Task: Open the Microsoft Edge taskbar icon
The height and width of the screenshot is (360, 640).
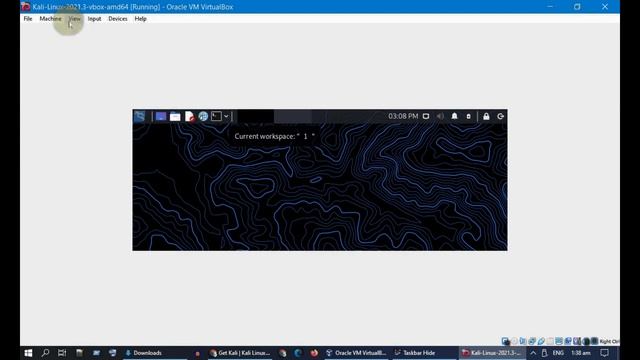Action: 298,353
